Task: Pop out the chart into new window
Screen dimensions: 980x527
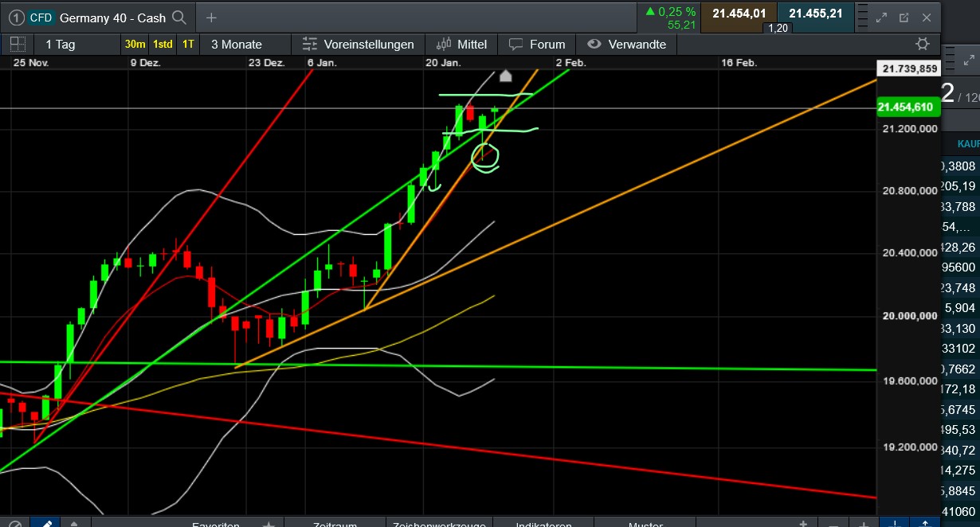Action: click(904, 17)
